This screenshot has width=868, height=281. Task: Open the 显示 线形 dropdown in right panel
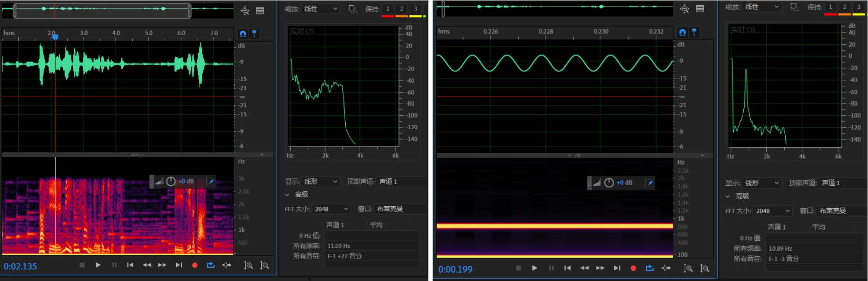coord(761,183)
